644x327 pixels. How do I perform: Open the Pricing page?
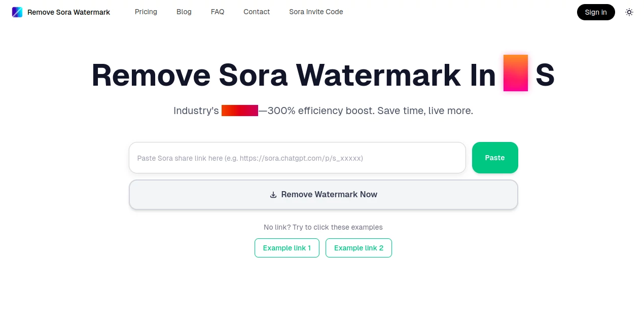[x=146, y=12]
